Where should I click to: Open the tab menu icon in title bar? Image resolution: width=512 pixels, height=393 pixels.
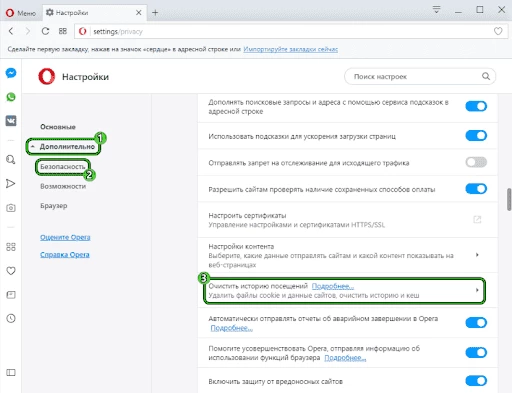(436, 10)
